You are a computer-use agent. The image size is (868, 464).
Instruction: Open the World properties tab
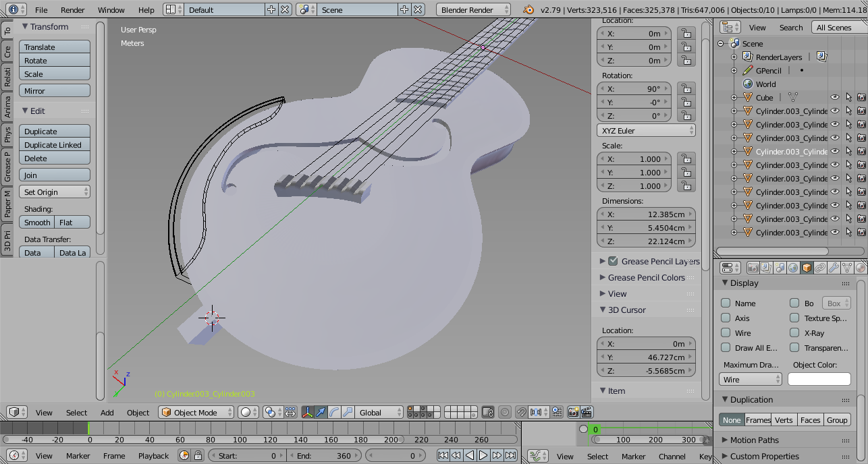coord(793,268)
